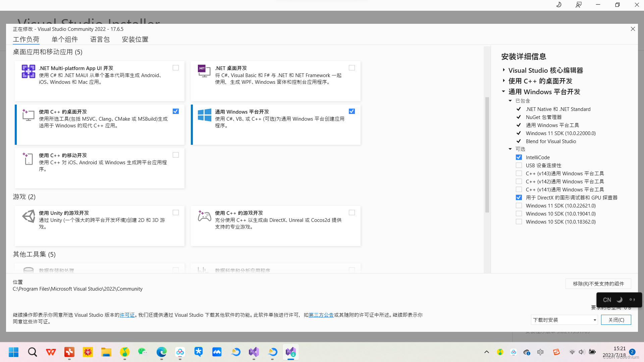Image resolution: width=644 pixels, height=362 pixels.
Task: Enable USB 设备连接性 component
Action: tap(519, 165)
